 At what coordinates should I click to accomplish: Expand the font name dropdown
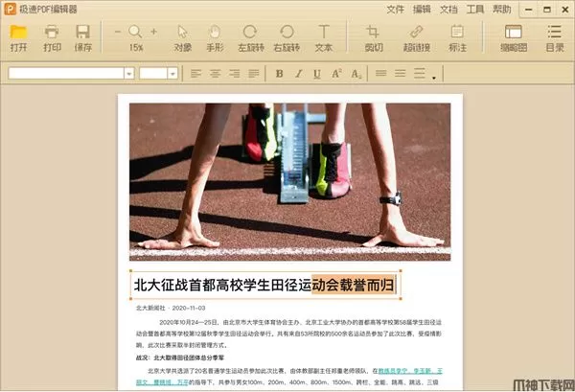pos(128,74)
